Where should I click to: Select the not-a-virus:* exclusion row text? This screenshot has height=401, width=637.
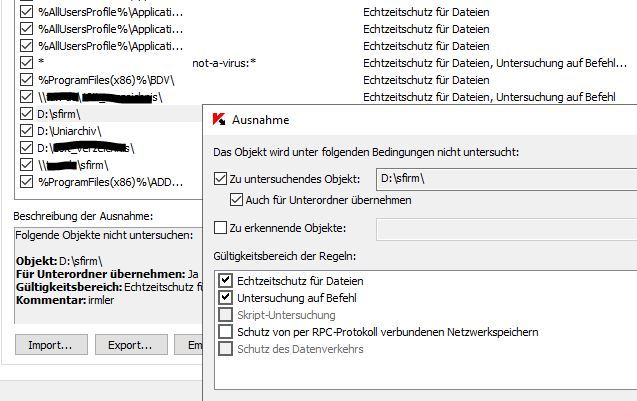224,63
